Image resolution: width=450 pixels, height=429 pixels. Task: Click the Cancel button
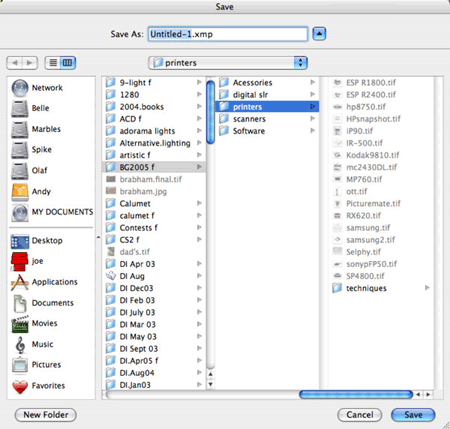[x=360, y=415]
